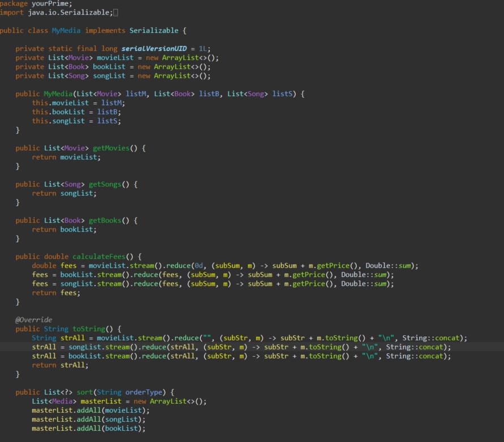The height and width of the screenshot is (442, 504).
Task: Click the 'return songList;' statement
Action: [x=64, y=193]
